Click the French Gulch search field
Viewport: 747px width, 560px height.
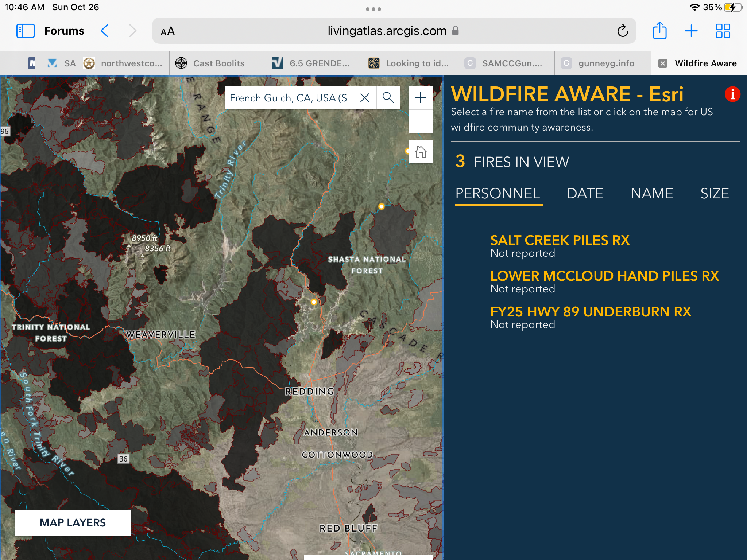point(288,98)
